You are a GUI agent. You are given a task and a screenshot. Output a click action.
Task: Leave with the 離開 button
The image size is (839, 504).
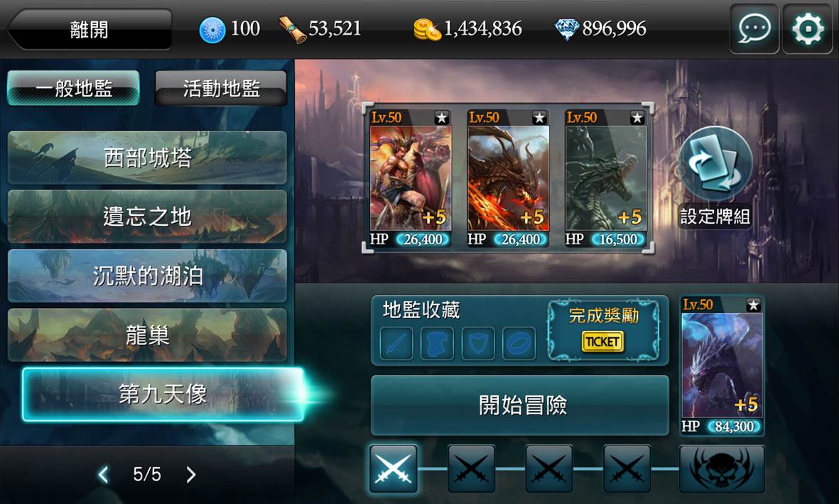point(90,29)
